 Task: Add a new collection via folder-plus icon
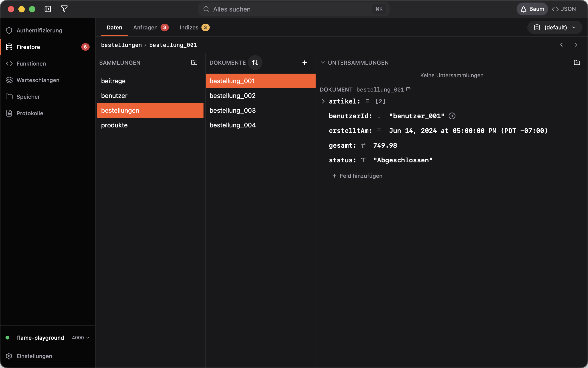[194, 63]
